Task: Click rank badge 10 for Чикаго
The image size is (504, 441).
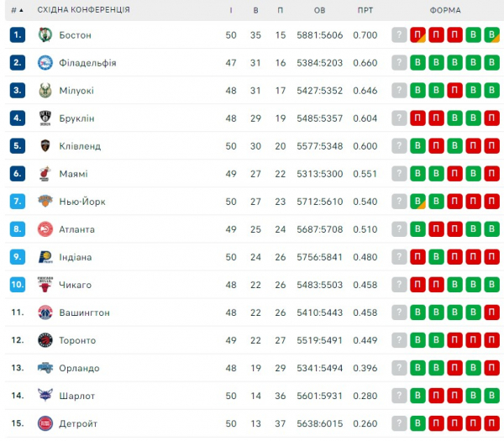Action: point(18,285)
